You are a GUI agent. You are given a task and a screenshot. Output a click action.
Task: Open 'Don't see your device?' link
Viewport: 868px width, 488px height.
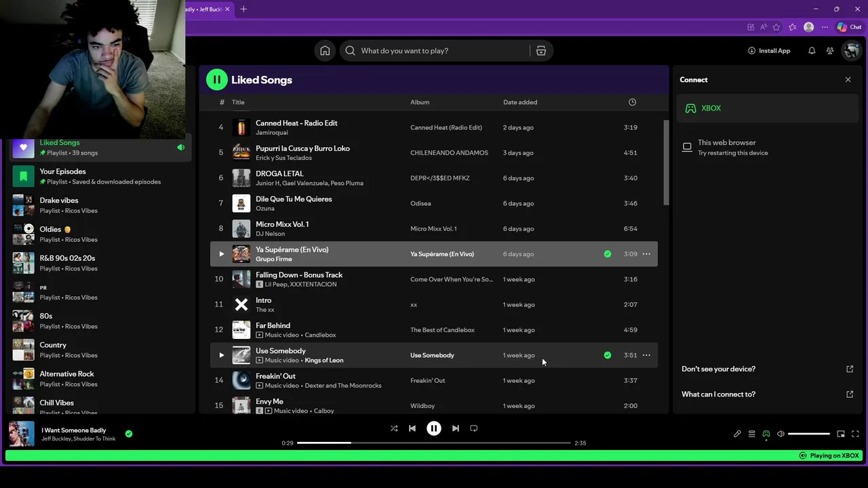[767, 369]
